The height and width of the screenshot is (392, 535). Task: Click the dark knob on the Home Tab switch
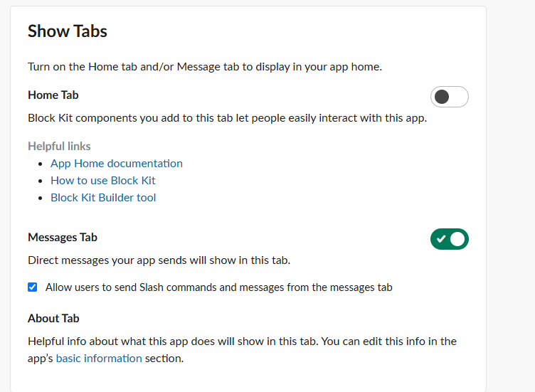(x=442, y=97)
